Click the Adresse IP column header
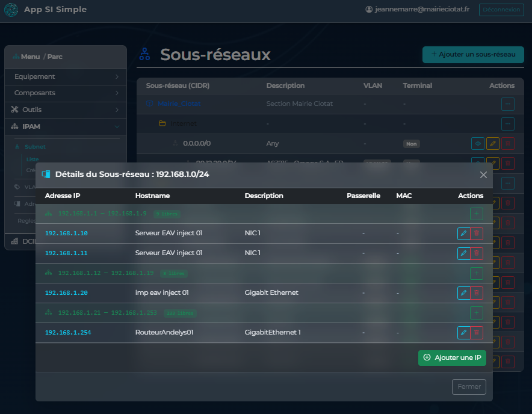This screenshot has height=414, width=532. 63,196
